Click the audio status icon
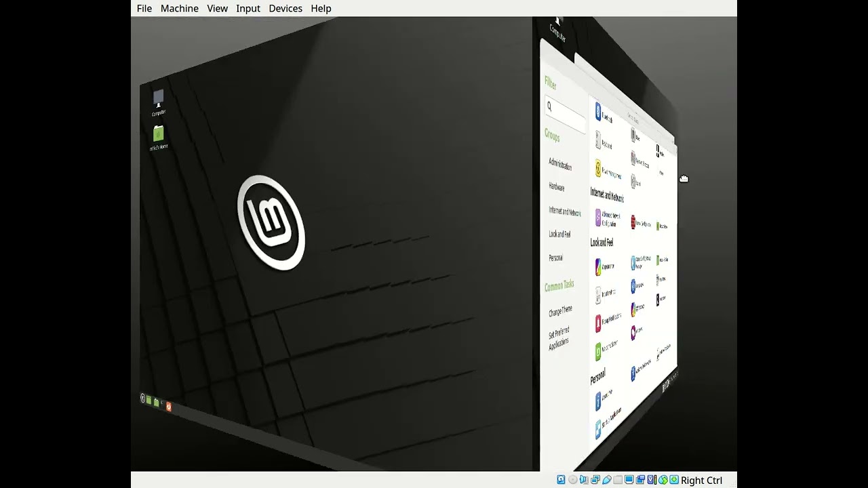Viewport: 868px width, 488px height. pyautogui.click(x=584, y=480)
